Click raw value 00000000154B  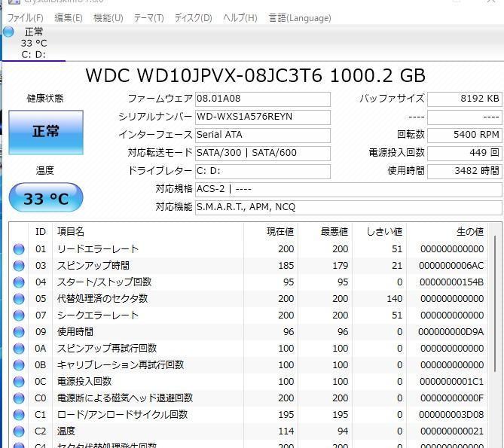(x=451, y=282)
